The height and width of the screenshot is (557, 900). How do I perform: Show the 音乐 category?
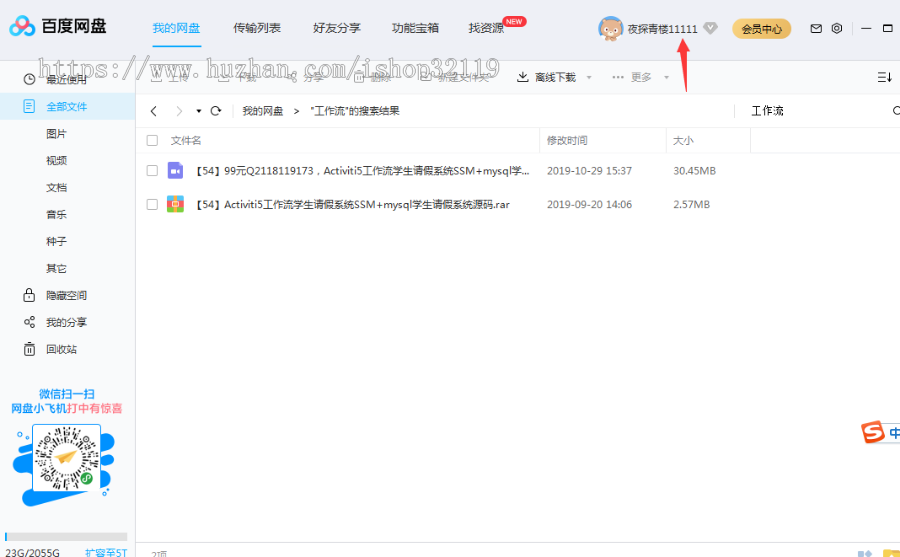pyautogui.click(x=56, y=214)
